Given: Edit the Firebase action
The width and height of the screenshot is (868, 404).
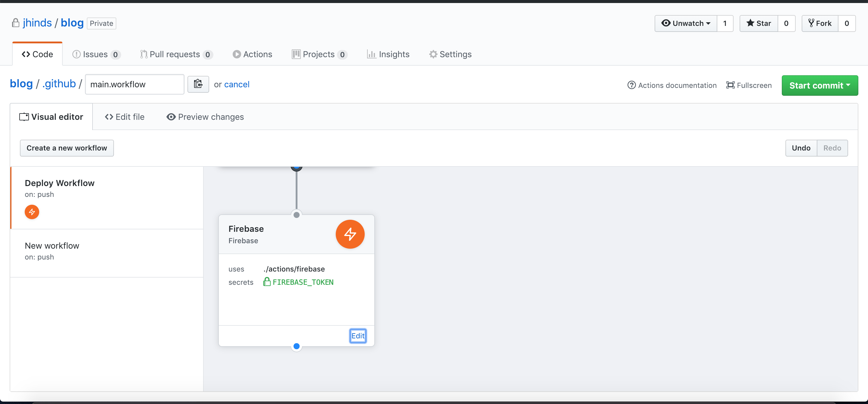Looking at the screenshot, I should click(x=358, y=336).
